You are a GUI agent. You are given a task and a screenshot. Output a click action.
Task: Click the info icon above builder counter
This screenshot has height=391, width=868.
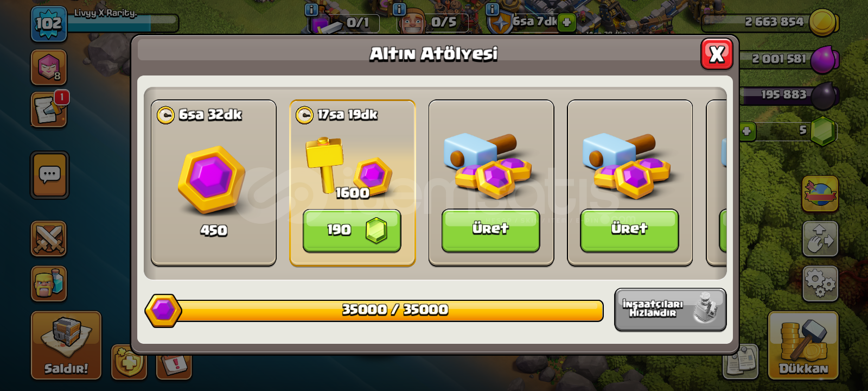coord(399,9)
